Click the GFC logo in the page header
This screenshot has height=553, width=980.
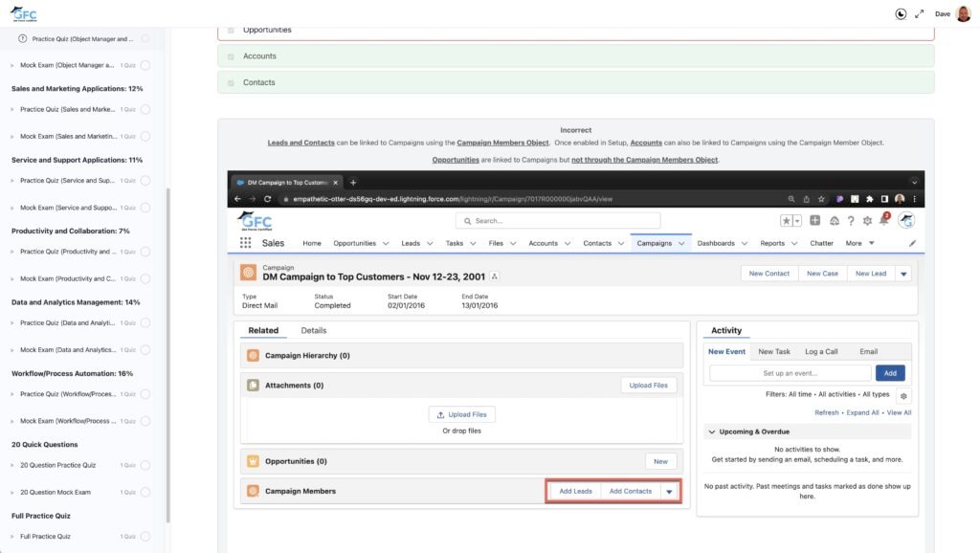(23, 13)
